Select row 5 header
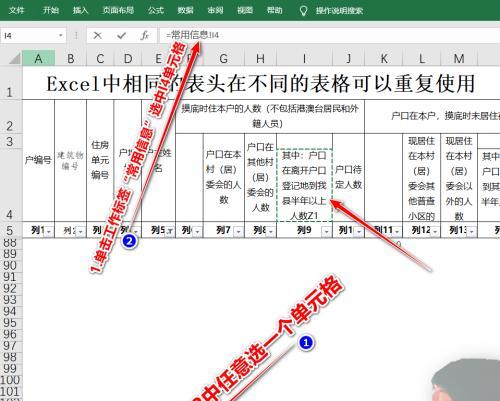 click(11, 230)
